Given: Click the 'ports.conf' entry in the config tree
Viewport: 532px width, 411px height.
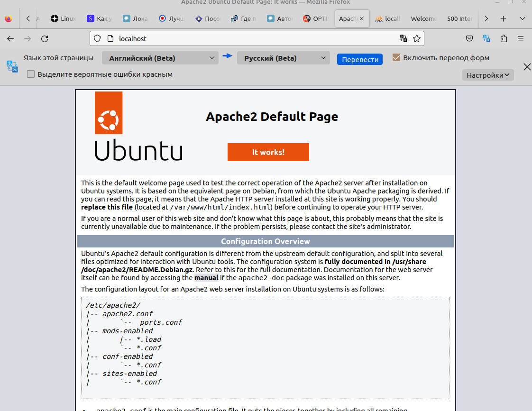Looking at the screenshot, I should (x=161, y=322).
